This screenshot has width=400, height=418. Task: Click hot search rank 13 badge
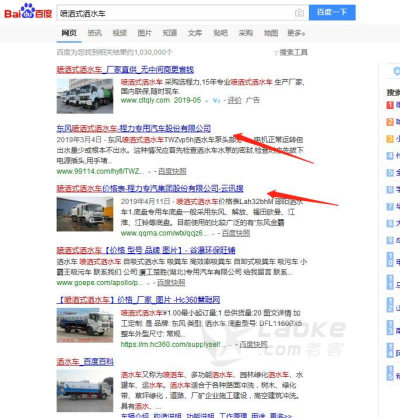pyautogui.click(x=390, y=327)
